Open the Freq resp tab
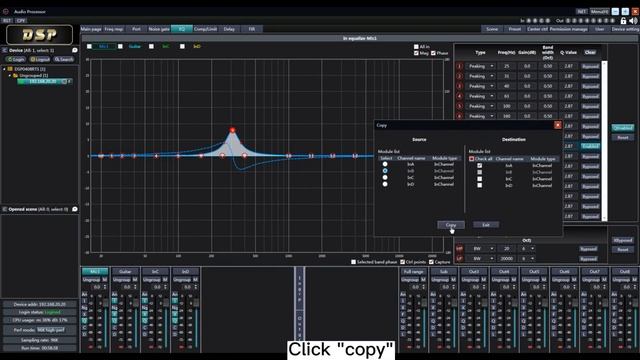Screen dimensions: 640x360 click(114, 29)
